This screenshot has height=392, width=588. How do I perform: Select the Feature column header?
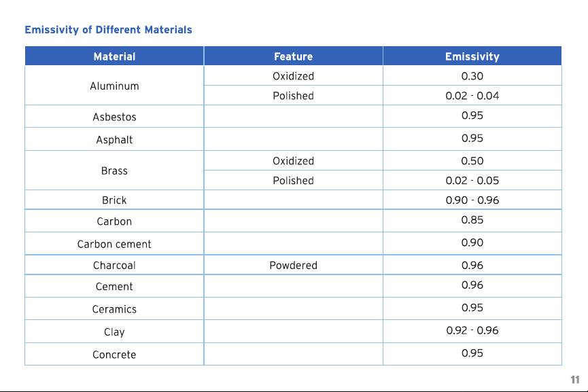pyautogui.click(x=293, y=56)
